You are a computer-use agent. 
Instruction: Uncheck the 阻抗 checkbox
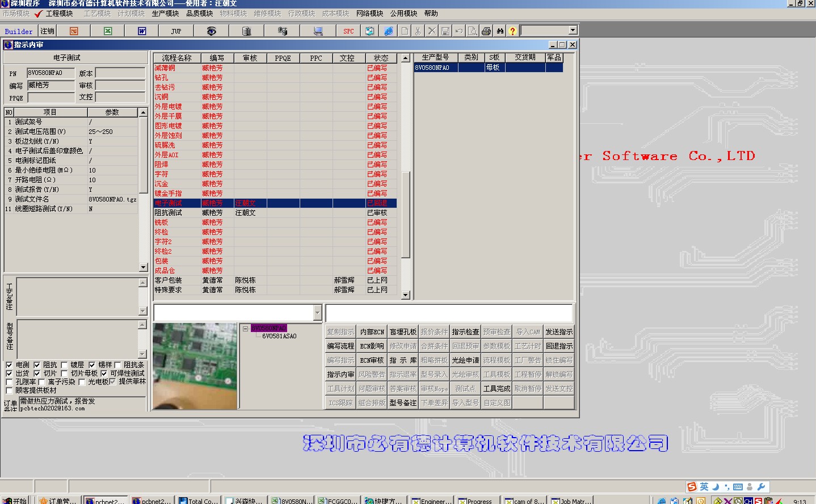coord(37,365)
